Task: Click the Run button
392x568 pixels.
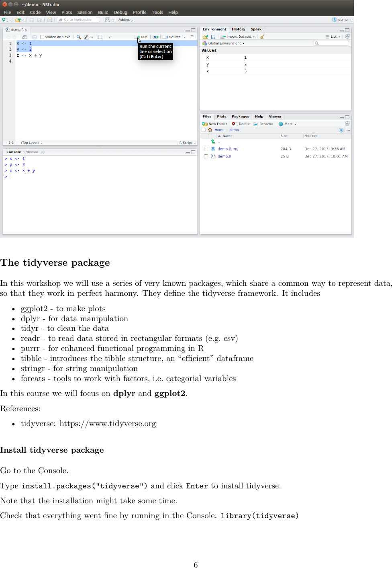Action: (x=141, y=37)
